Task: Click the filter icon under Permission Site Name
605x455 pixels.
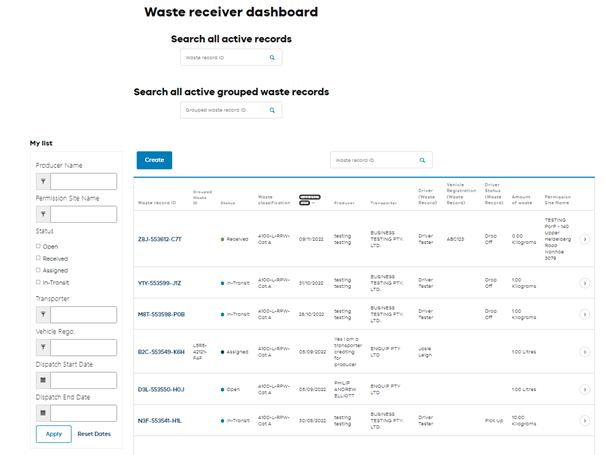Action: tap(43, 214)
